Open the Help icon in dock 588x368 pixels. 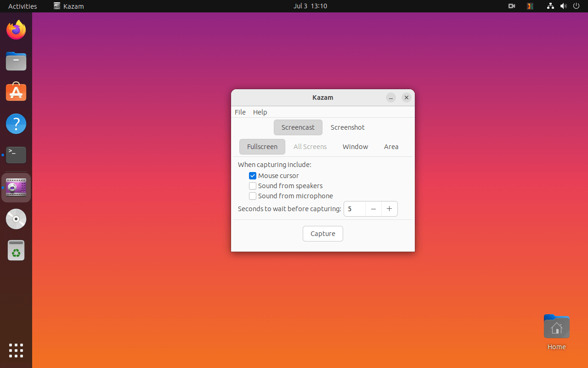[16, 124]
